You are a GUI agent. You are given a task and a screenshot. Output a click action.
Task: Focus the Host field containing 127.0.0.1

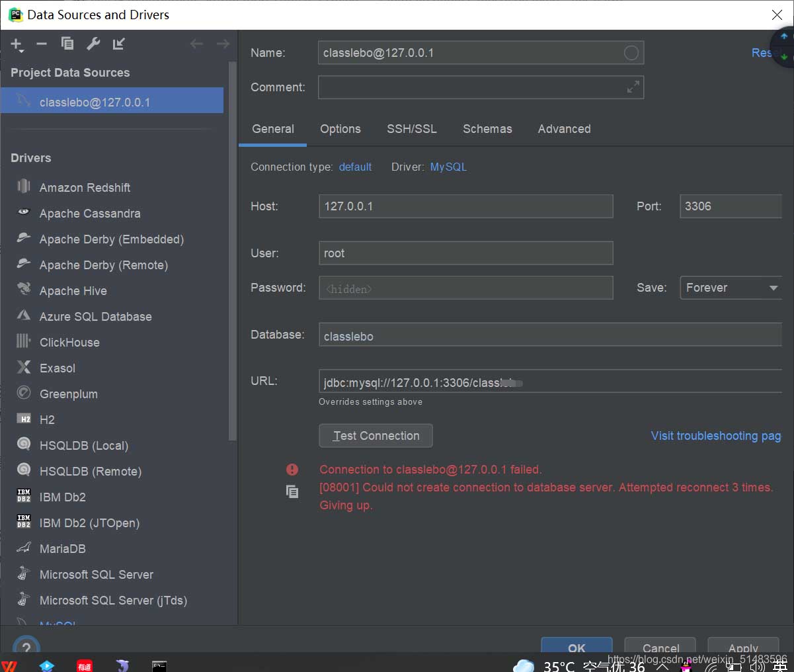(x=465, y=206)
